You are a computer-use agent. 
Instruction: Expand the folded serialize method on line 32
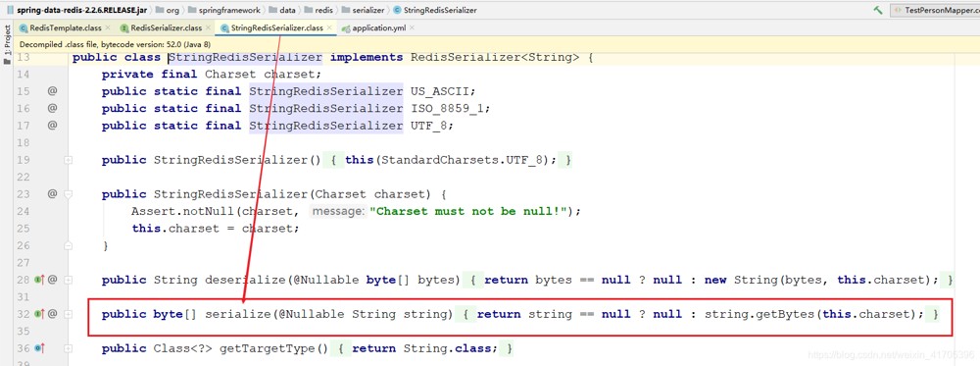pyautogui.click(x=69, y=314)
